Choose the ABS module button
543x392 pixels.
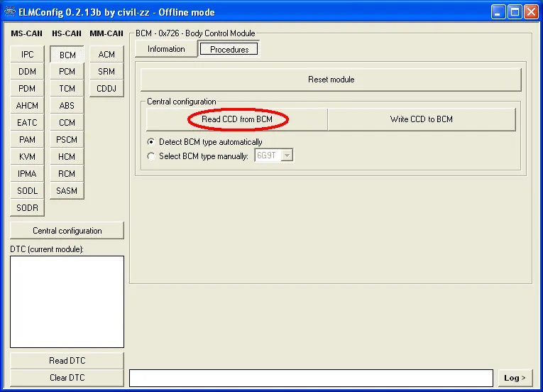(x=67, y=106)
